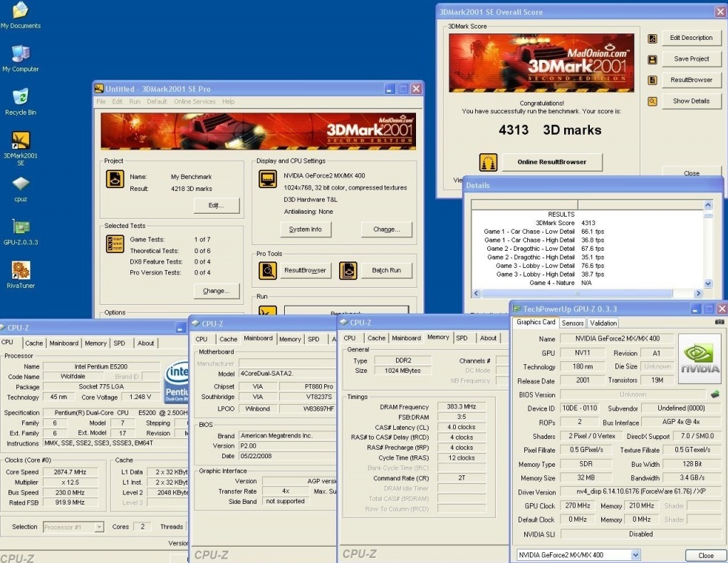The height and width of the screenshot is (563, 728).
Task: Click the GPU-Z title bar icon
Action: (516, 309)
